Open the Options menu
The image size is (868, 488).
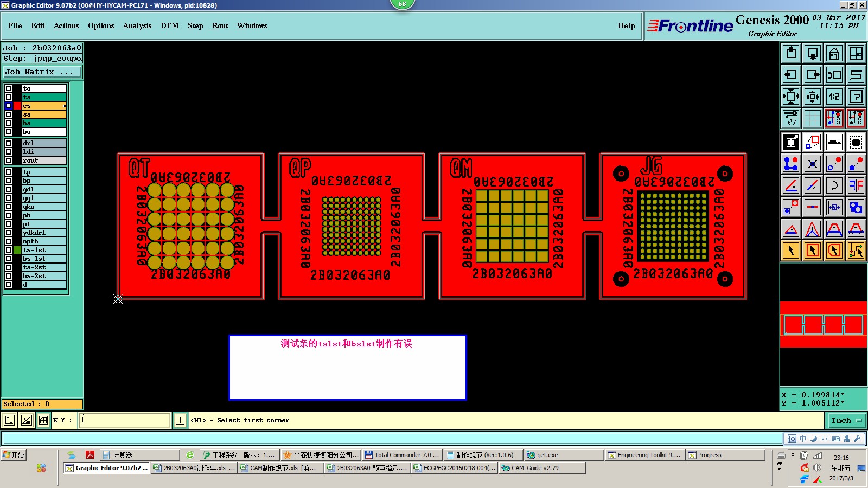pos(101,25)
